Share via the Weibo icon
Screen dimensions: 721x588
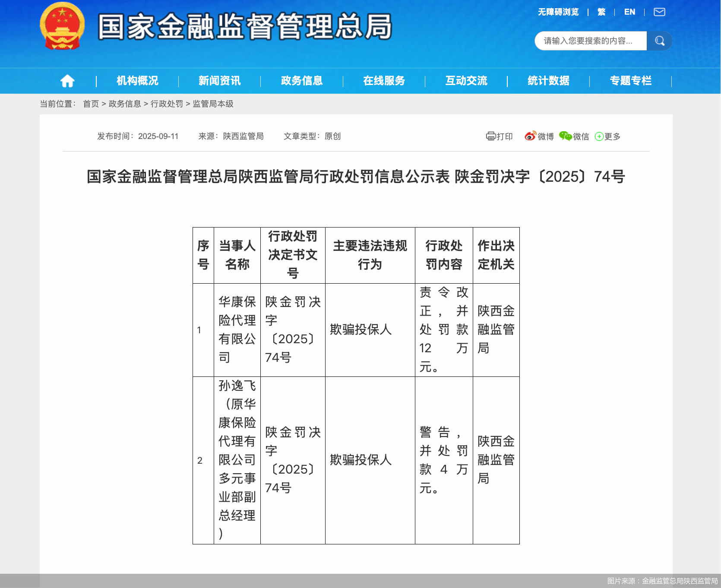click(x=530, y=136)
